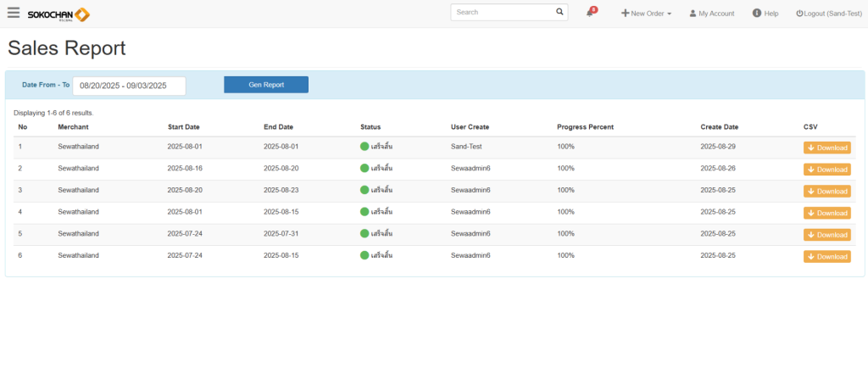Viewport: 868px width, 390px height.
Task: Expand the New Order dropdown
Action: tap(646, 14)
